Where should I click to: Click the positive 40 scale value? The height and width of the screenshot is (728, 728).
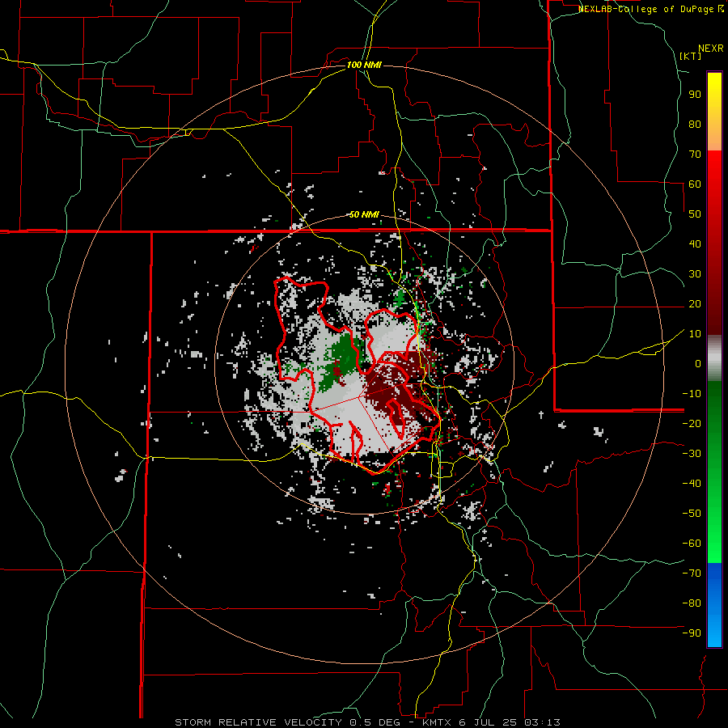(x=695, y=244)
